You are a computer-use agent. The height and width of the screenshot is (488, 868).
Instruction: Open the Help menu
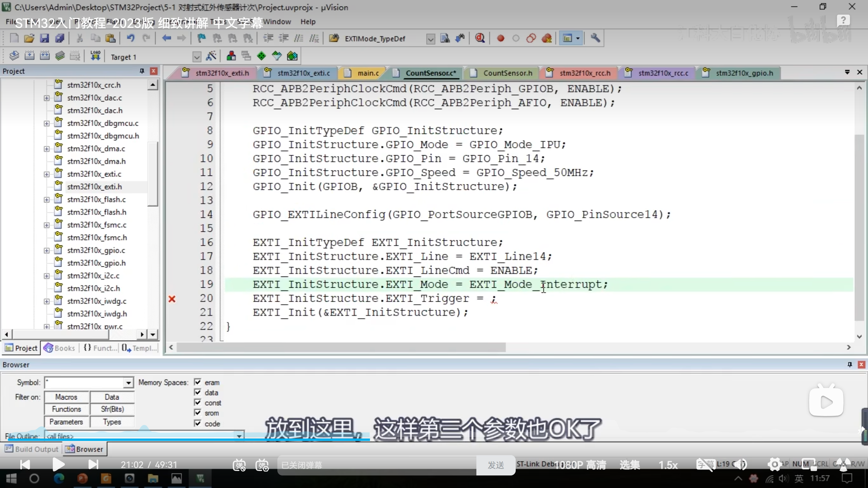(x=308, y=22)
